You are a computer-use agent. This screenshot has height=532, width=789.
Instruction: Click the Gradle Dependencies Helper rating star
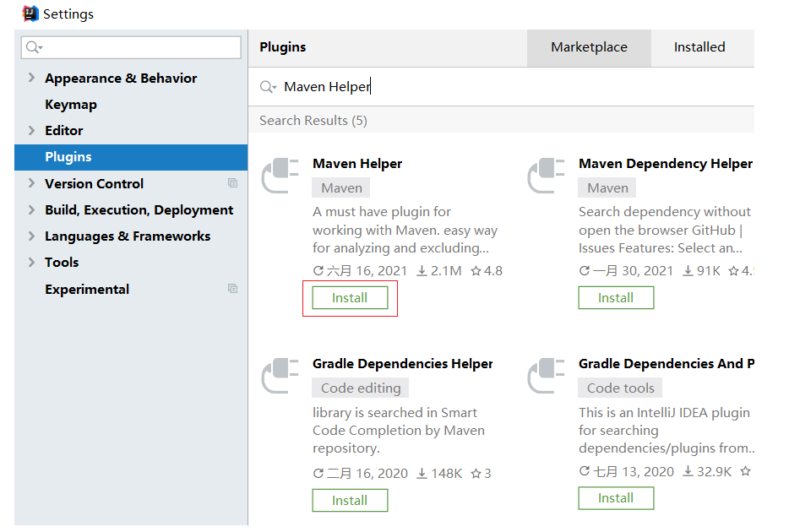pos(476,474)
